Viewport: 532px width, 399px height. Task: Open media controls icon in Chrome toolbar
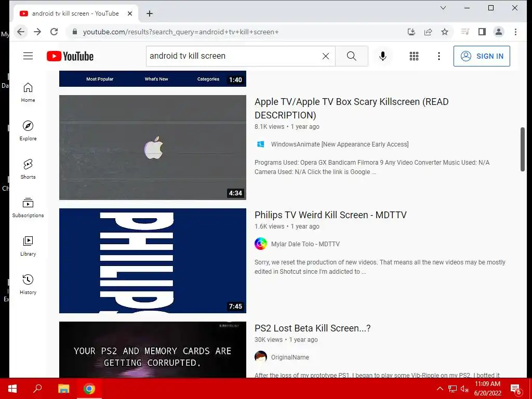pos(465,32)
